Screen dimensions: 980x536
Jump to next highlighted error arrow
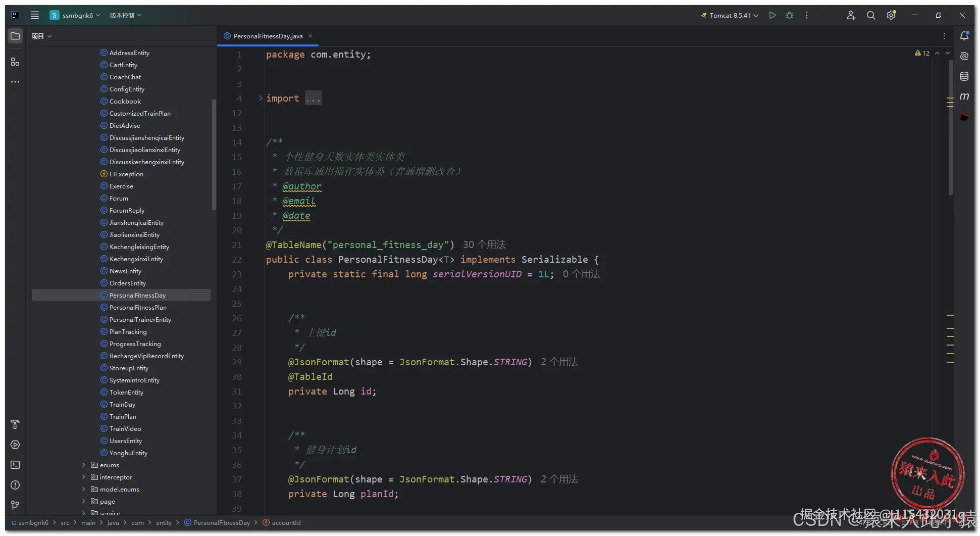pyautogui.click(x=948, y=53)
